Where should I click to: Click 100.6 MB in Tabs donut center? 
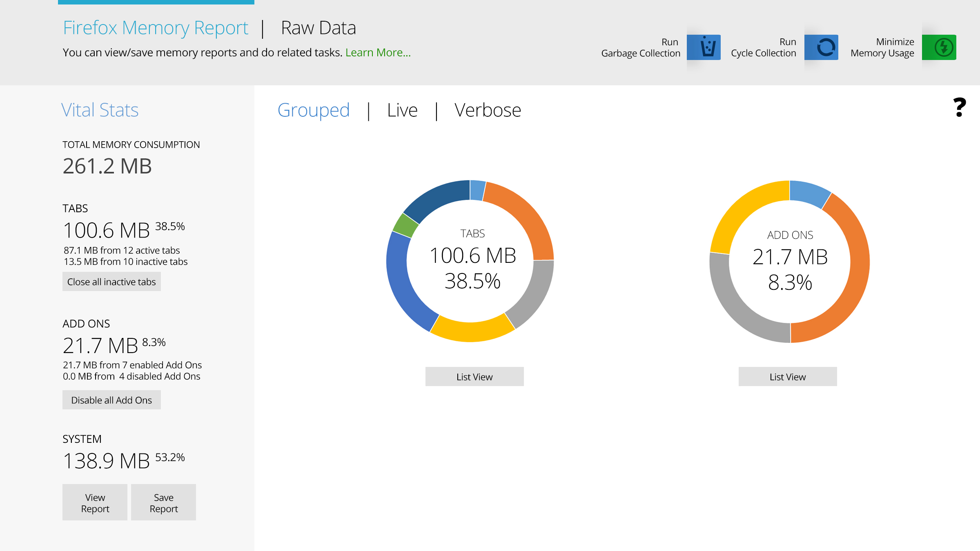click(473, 256)
